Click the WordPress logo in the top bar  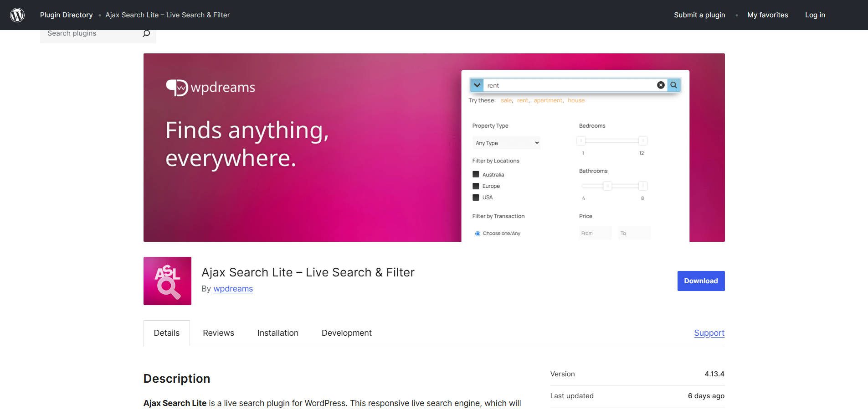17,14
